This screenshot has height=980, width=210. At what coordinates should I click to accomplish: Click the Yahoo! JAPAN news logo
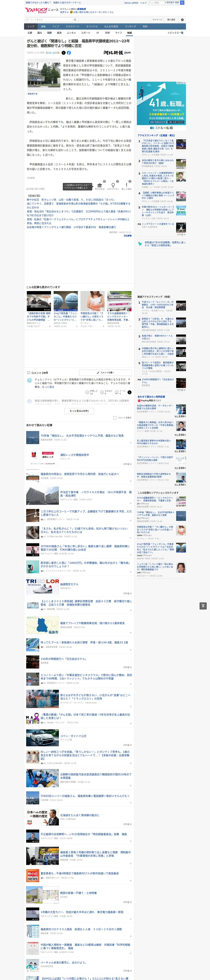tap(42, 10)
